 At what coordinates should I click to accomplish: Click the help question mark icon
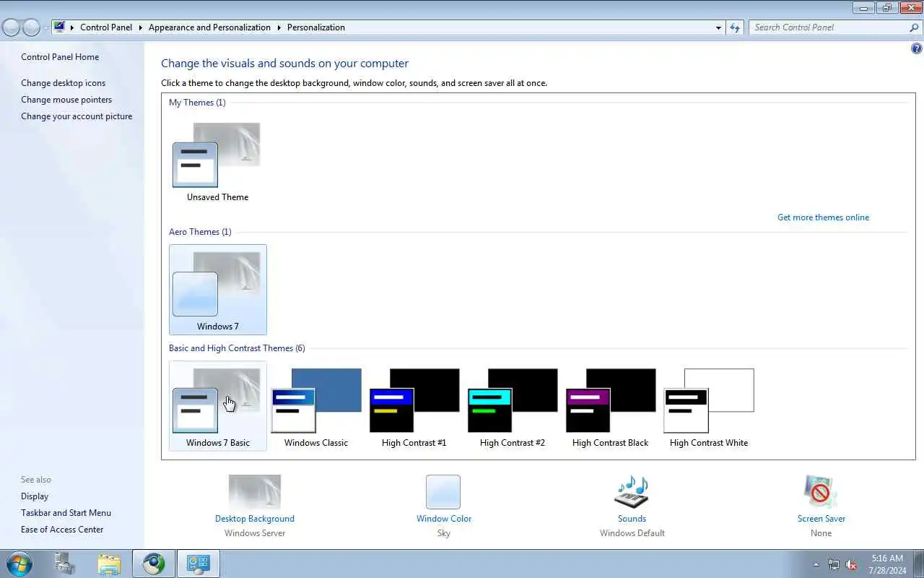click(917, 49)
